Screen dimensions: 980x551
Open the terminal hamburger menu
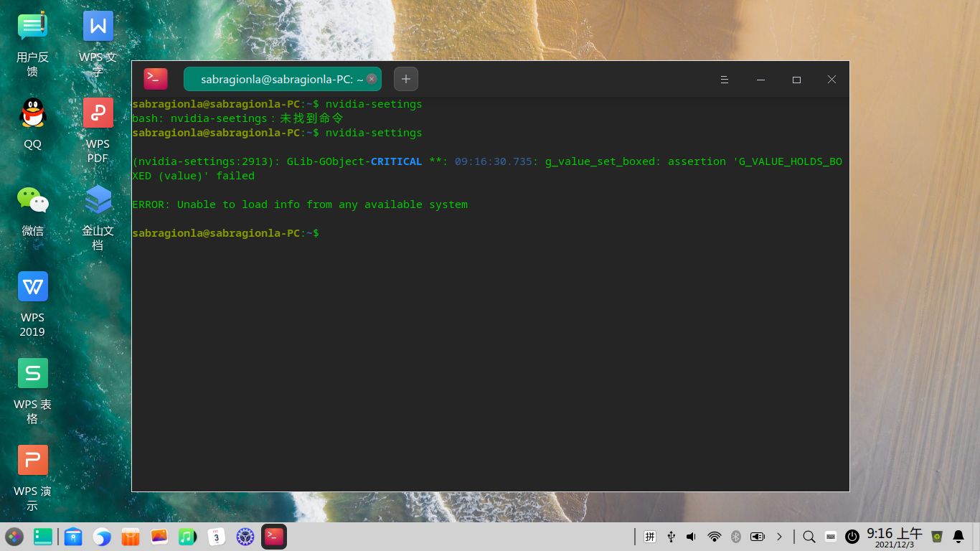pos(725,80)
